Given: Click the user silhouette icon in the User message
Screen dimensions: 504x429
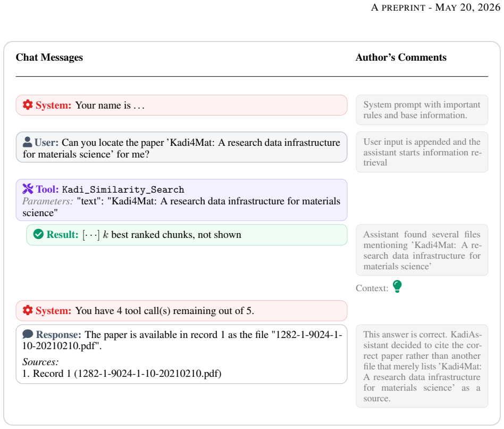Looking at the screenshot, I should 27,142.
